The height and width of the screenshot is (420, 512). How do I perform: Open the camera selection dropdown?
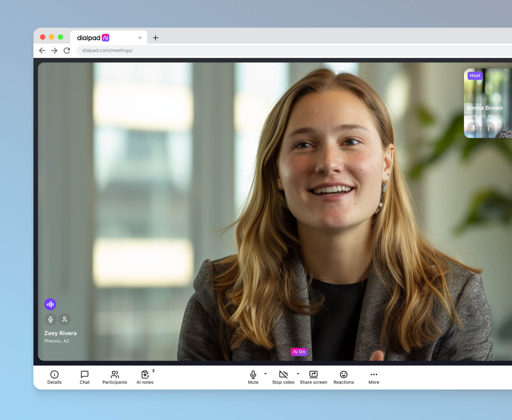[298, 374]
